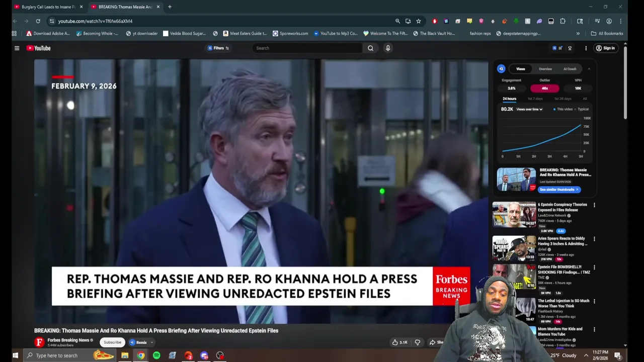Open Chrome from the taskbar
The image size is (644, 362).
(x=140, y=355)
